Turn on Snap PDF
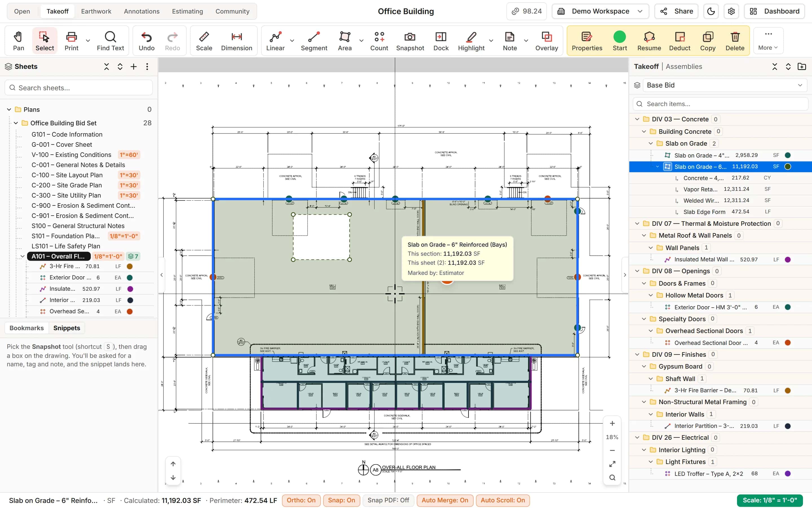 point(388,500)
